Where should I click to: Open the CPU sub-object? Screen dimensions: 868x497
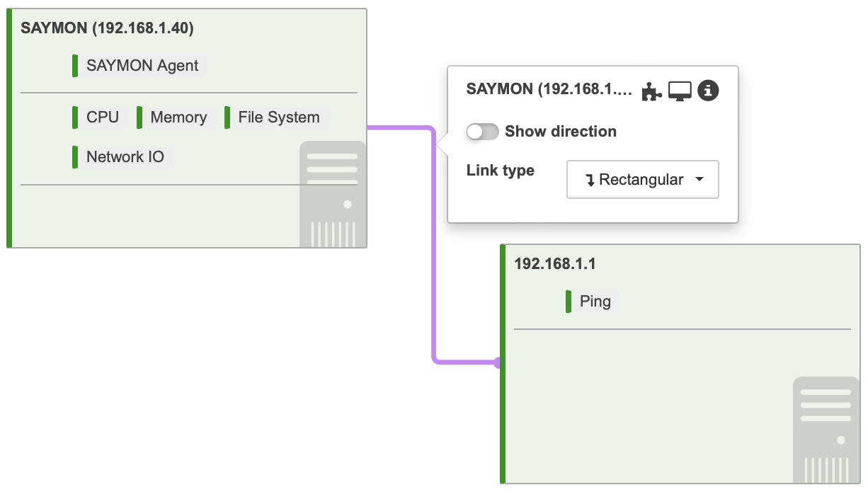(100, 118)
